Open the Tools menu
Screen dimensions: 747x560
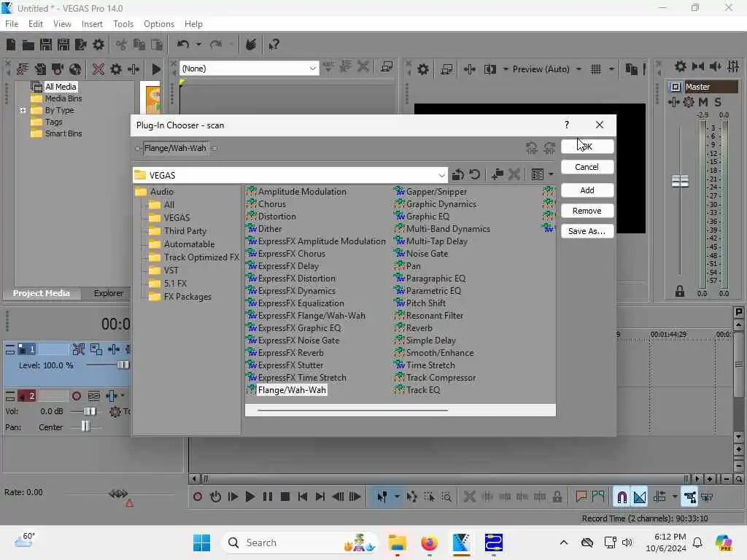(123, 24)
